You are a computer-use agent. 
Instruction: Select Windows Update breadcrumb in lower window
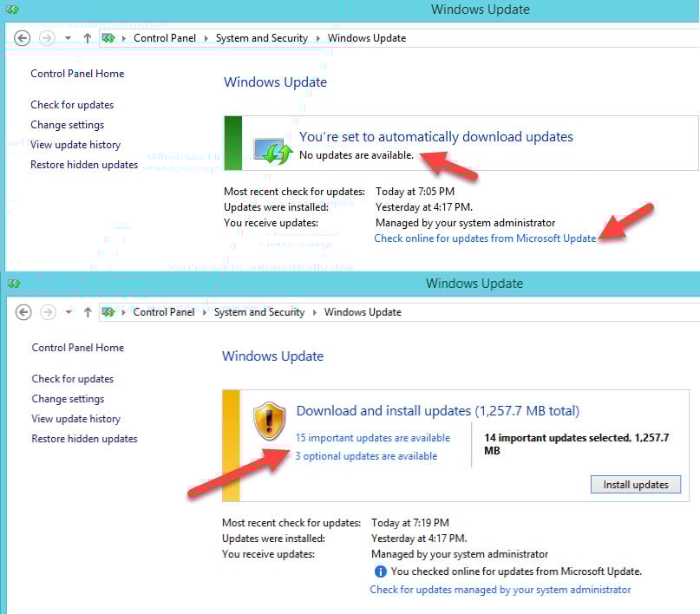coord(363,312)
